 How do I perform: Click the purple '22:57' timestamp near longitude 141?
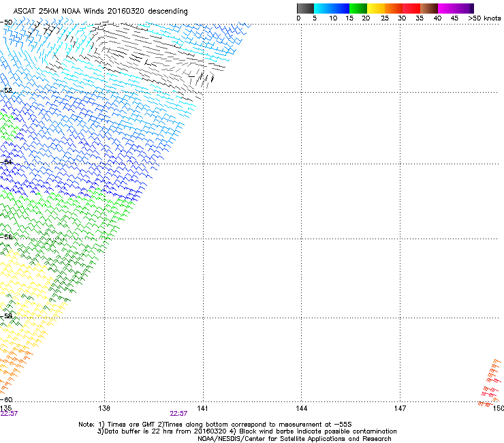pos(178,414)
